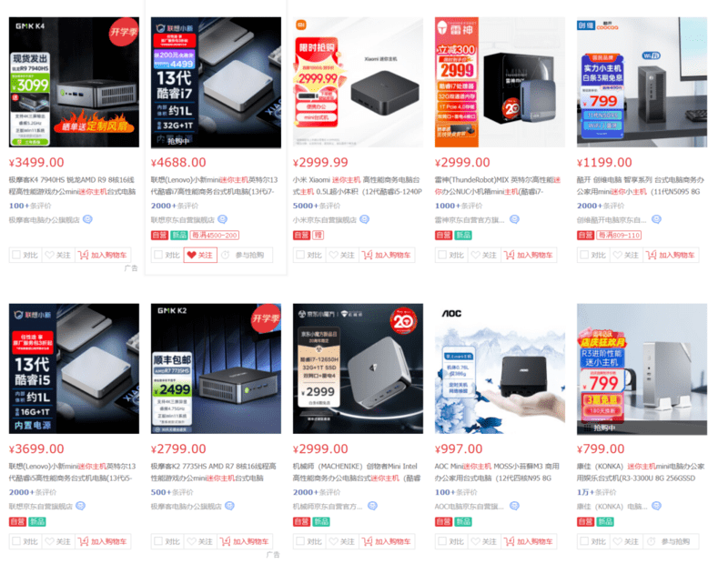Click the clock icon 参与抢购 on Lenovo ¥4688 item
Viewport: 728px width, 564px height.
coord(225,255)
